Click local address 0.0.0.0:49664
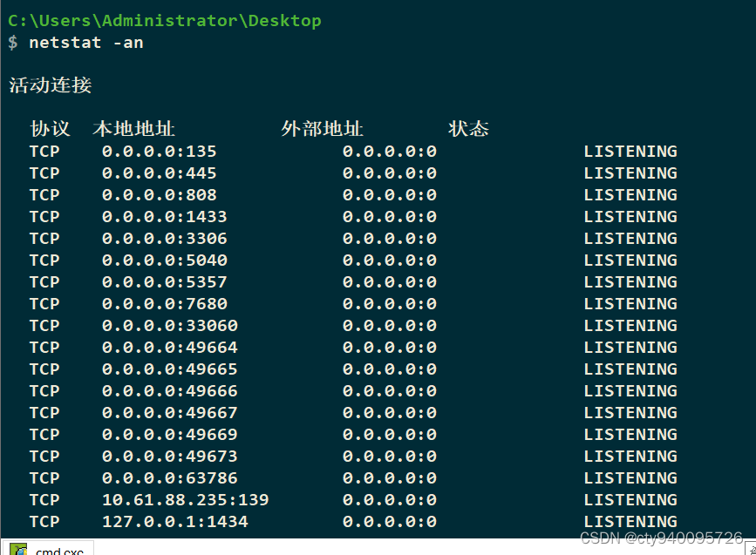 (x=170, y=348)
